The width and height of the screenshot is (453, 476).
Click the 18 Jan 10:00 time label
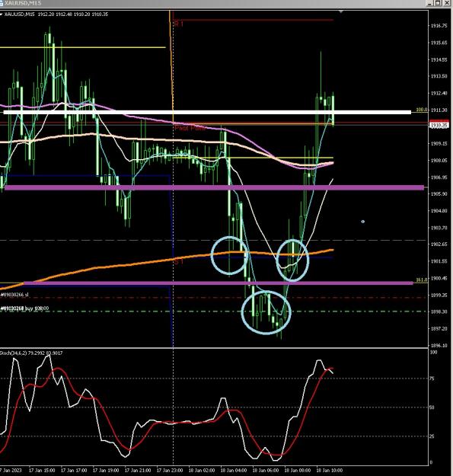coord(329,470)
